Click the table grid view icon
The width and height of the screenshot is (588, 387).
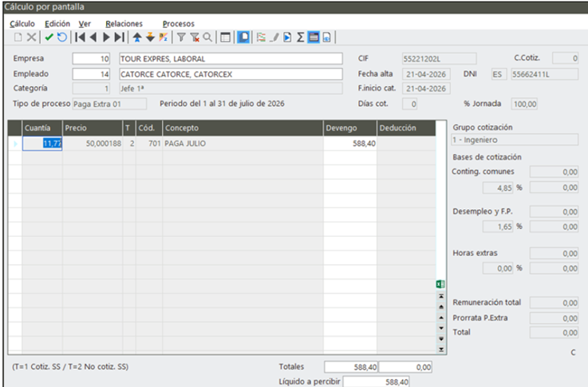[x=225, y=38]
